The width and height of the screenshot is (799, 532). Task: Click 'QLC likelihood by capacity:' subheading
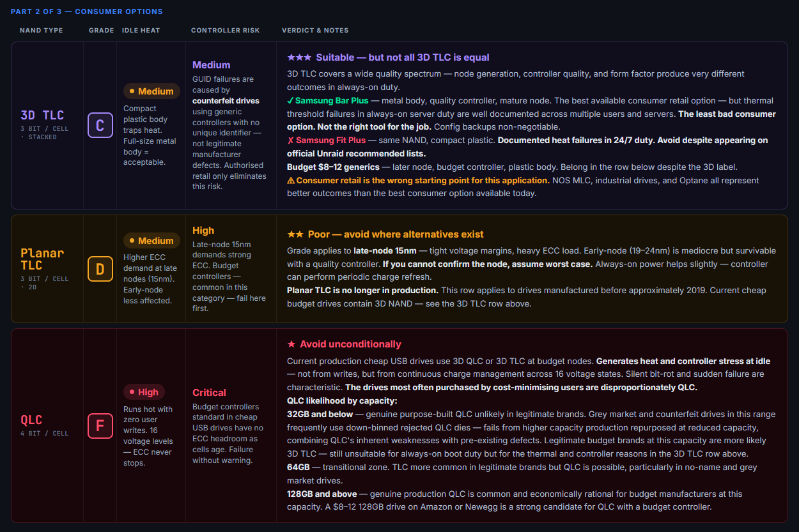coord(342,401)
